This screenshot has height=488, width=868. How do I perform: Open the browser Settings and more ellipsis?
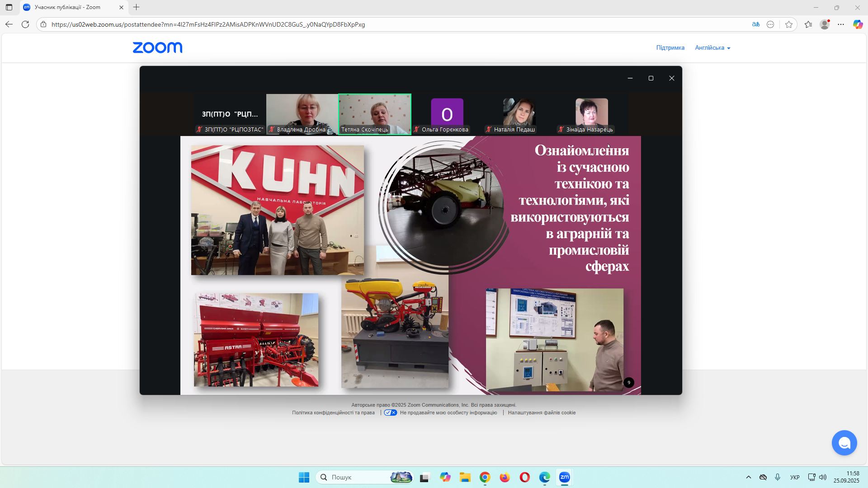click(x=841, y=24)
